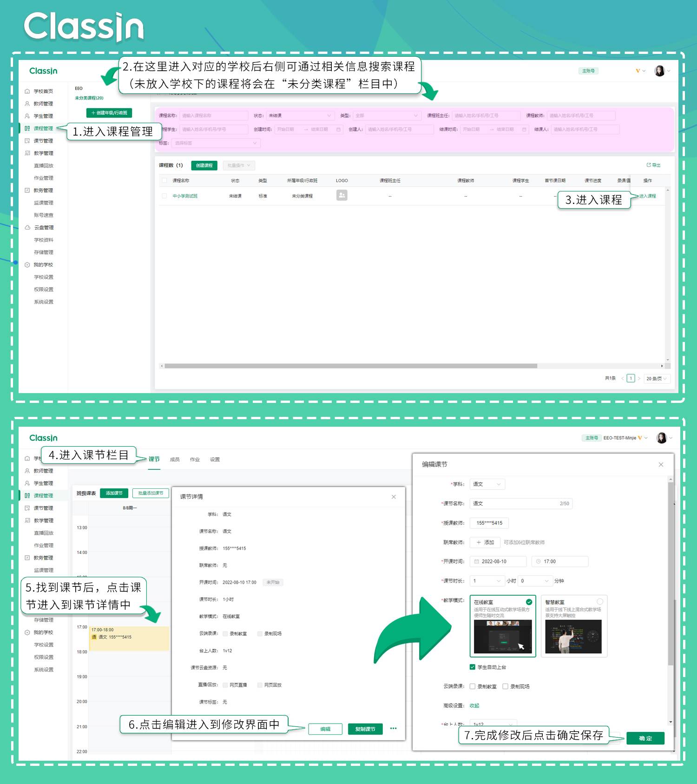Viewport: 697px width, 784px height.
Task: Tick the checkbox for 中小学测试班 row
Action: point(164,196)
